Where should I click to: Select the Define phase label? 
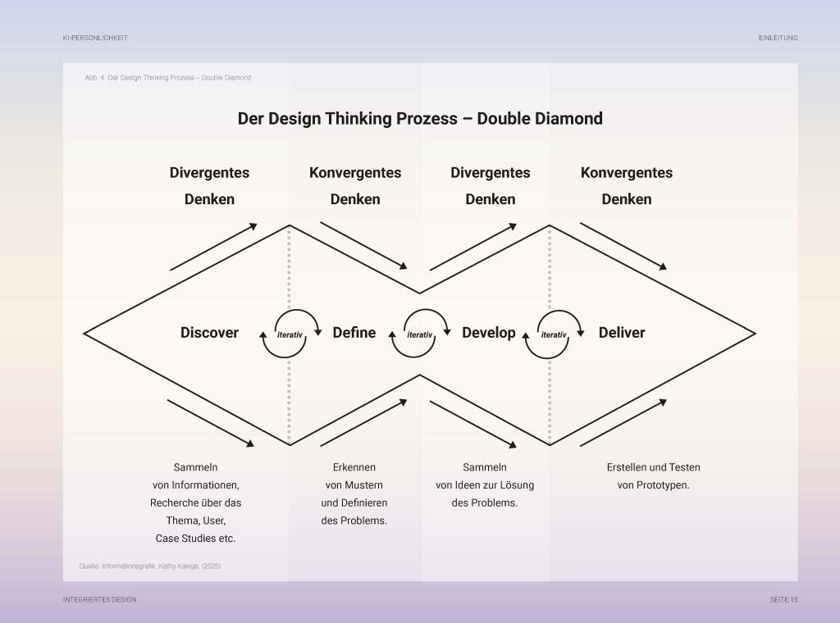tap(354, 333)
